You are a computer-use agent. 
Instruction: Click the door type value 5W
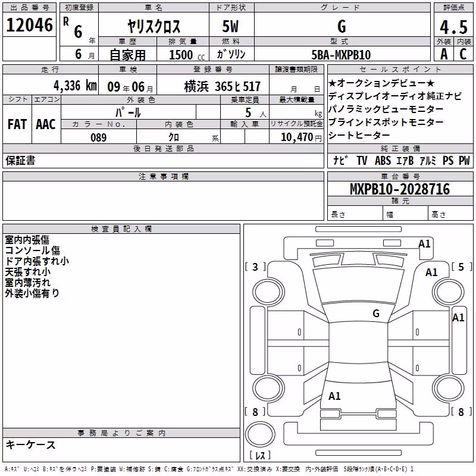tap(231, 26)
